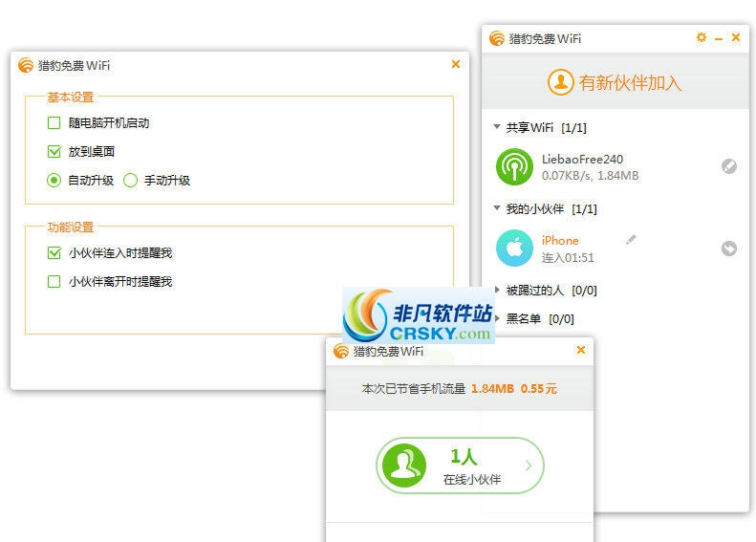This screenshot has height=542, width=756.
Task: Minimize the main 猎豹免费WiFi window
Action: 719,38
